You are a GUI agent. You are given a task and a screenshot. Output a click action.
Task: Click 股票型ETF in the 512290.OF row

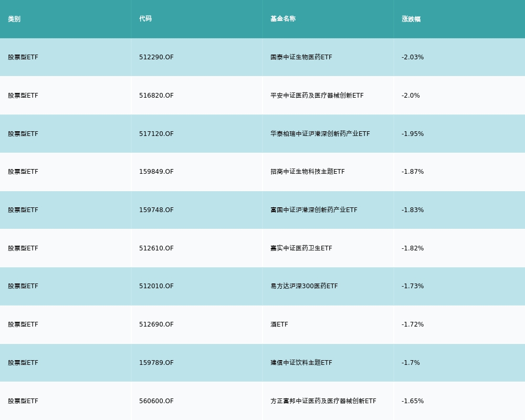coord(23,57)
